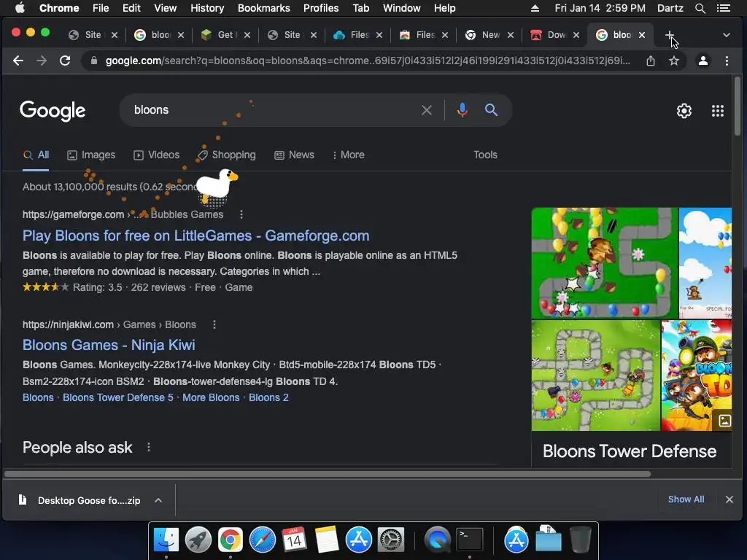Open the Chrome History menu
Image resolution: width=747 pixels, height=560 pixels.
click(206, 8)
